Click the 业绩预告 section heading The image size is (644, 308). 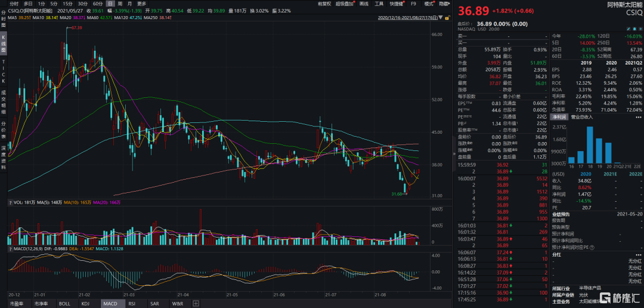click(x=561, y=214)
